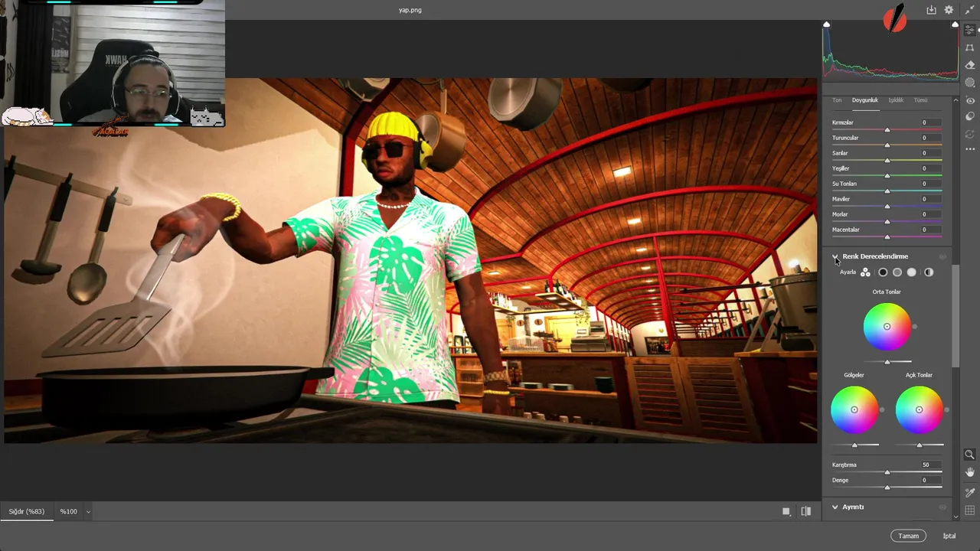Open the Presets circles icon
Image resolution: width=980 pixels, height=551 pixels.
point(970,116)
